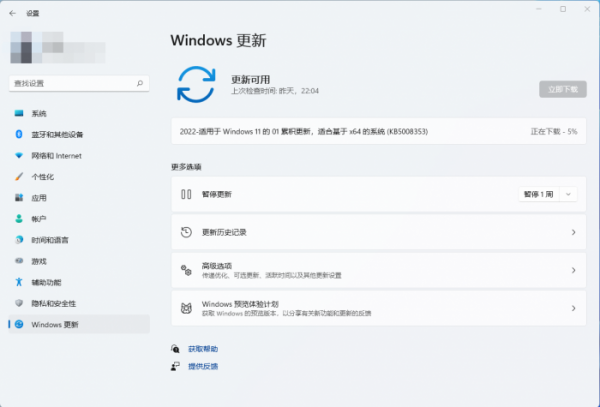This screenshot has height=407, width=600.
Task: Click the 系统 monitor icon
Action: [x=19, y=113]
